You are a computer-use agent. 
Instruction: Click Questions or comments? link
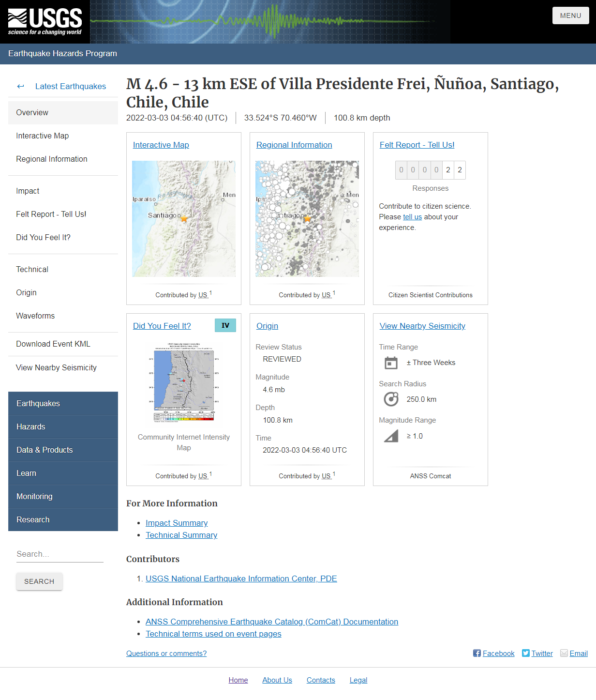click(166, 654)
